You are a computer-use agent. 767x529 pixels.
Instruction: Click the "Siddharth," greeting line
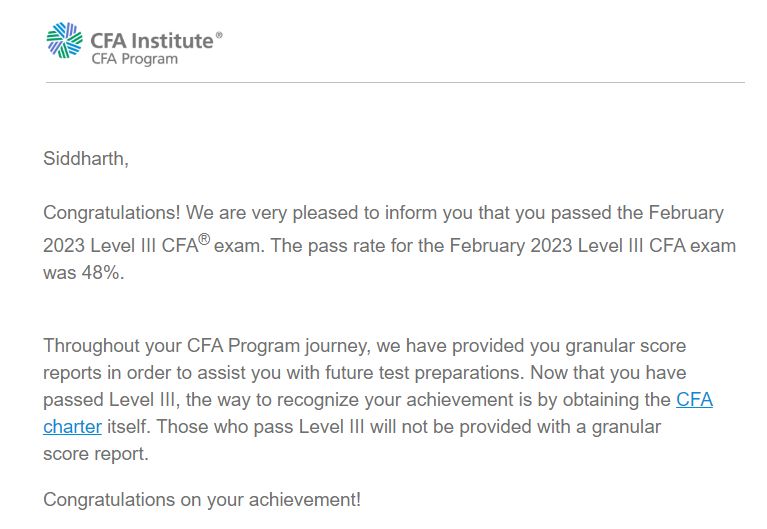(x=86, y=159)
